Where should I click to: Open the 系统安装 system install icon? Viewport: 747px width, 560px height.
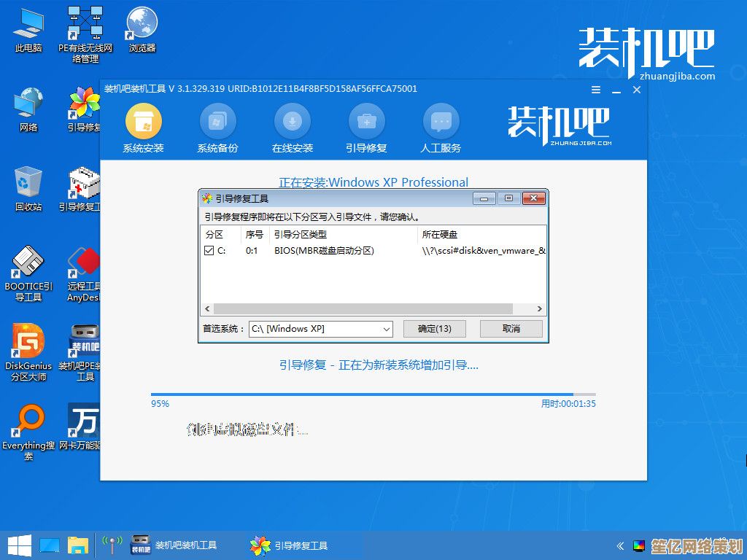tap(144, 121)
